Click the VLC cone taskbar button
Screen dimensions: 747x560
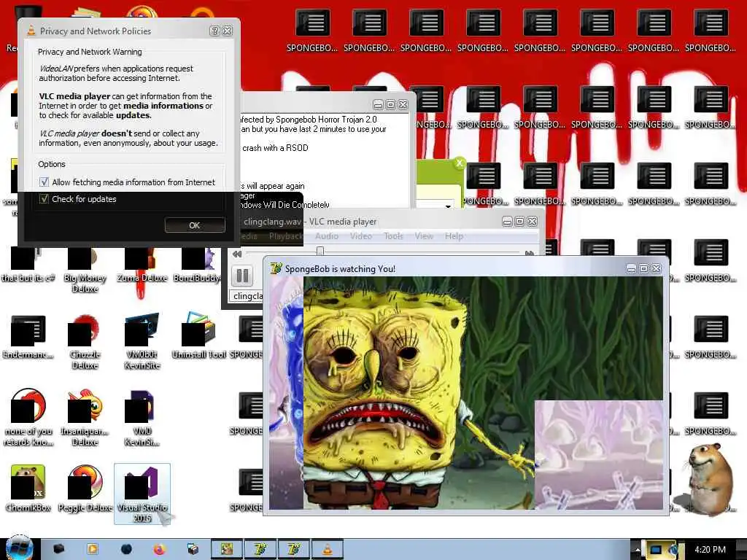tap(328, 550)
